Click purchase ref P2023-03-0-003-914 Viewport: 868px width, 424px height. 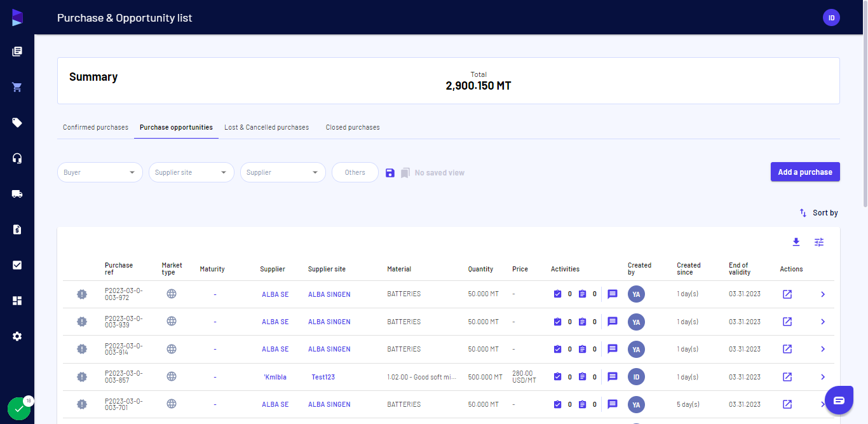(x=124, y=349)
